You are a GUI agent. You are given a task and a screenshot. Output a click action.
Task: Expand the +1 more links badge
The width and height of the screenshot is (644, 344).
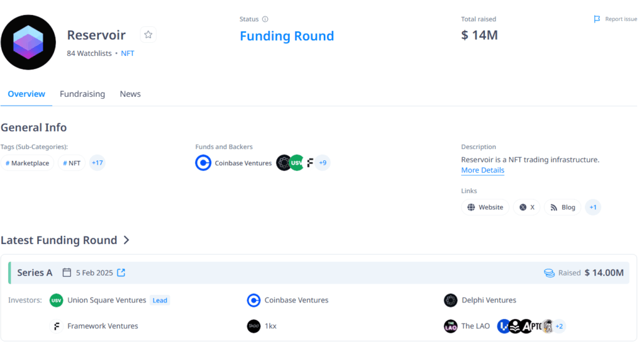(x=593, y=207)
